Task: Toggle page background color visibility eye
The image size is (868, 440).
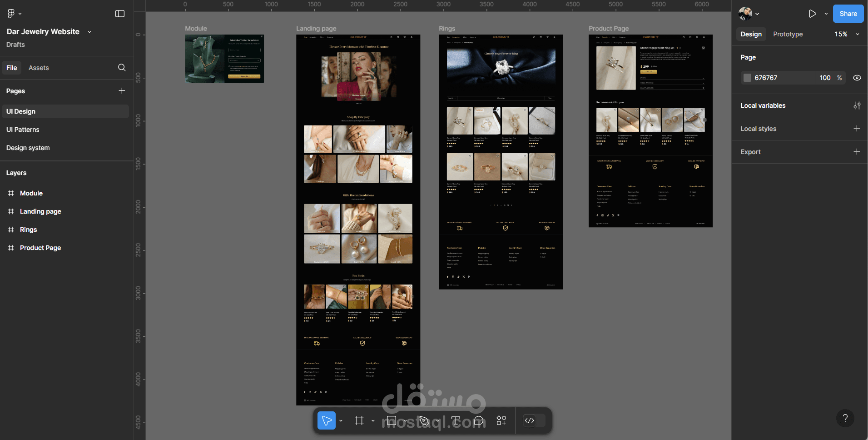Action: (857, 78)
